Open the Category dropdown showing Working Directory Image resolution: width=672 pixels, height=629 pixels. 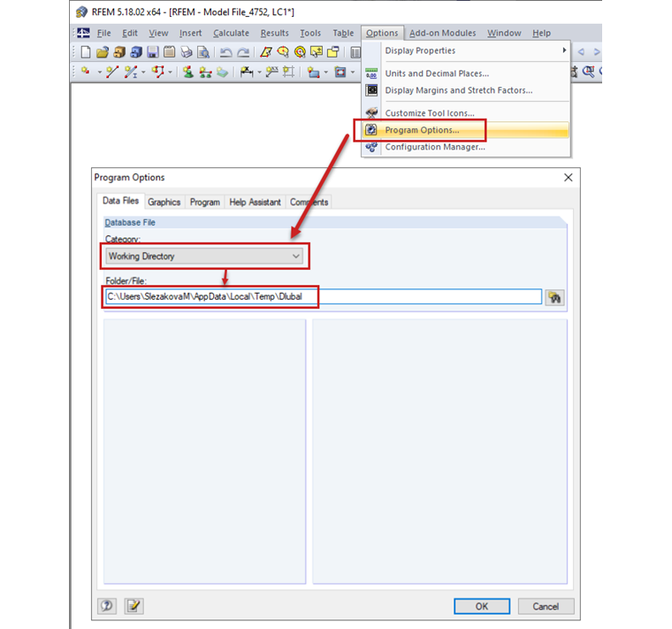[x=204, y=256]
